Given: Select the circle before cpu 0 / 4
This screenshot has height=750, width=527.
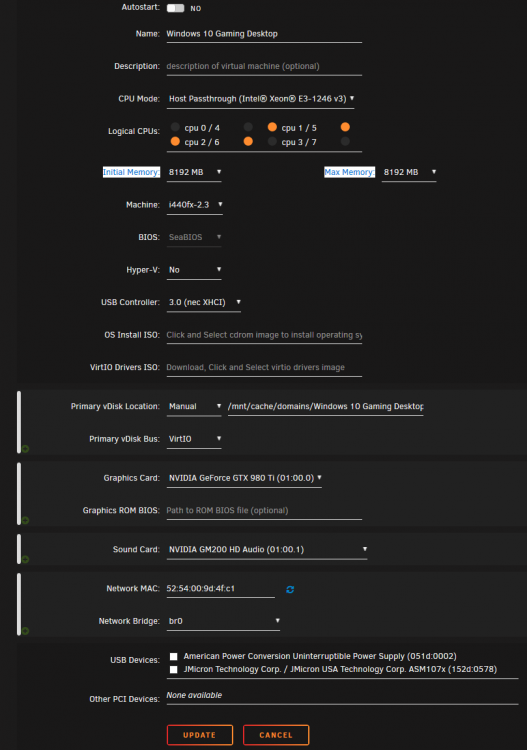Looking at the screenshot, I should [175, 127].
